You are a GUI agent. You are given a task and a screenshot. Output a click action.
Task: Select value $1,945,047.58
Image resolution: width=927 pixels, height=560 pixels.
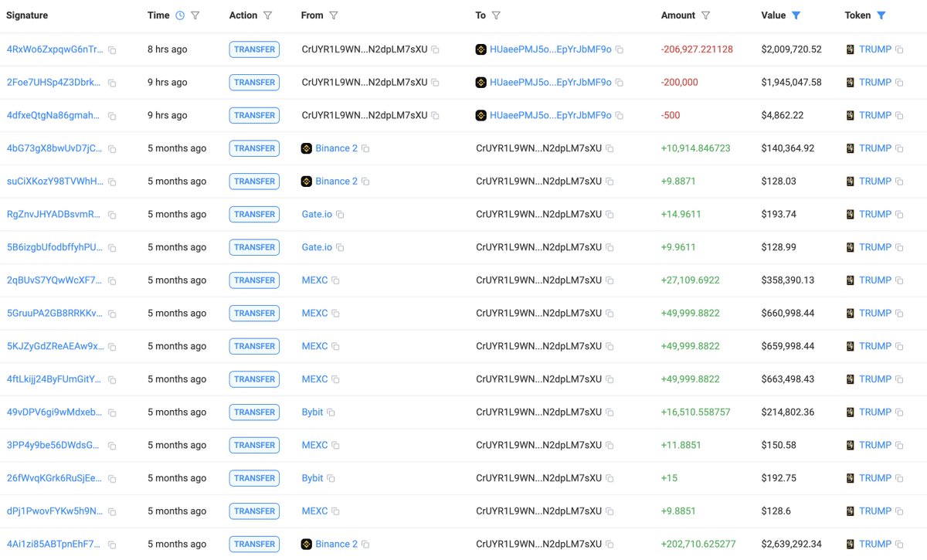(x=791, y=82)
